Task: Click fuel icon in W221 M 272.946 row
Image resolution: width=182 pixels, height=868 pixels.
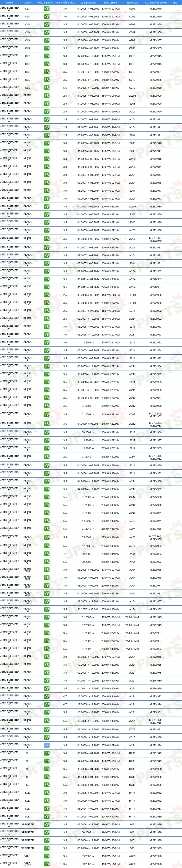Action: coord(47,657)
